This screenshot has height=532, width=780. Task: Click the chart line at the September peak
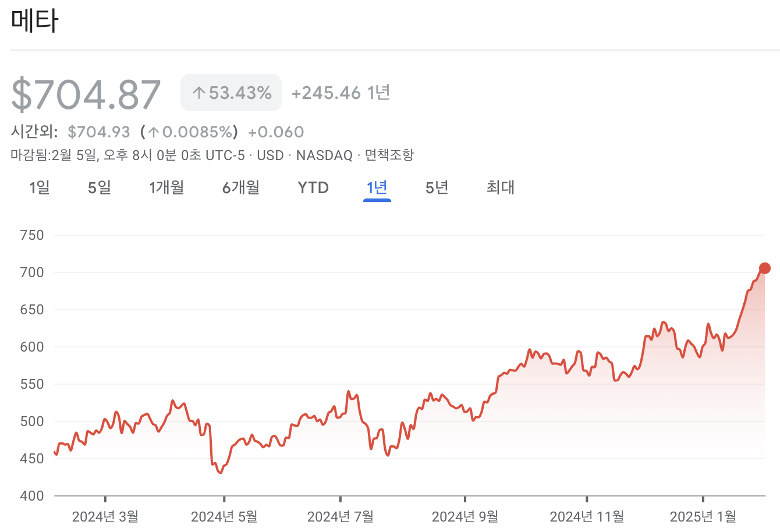coord(530,349)
